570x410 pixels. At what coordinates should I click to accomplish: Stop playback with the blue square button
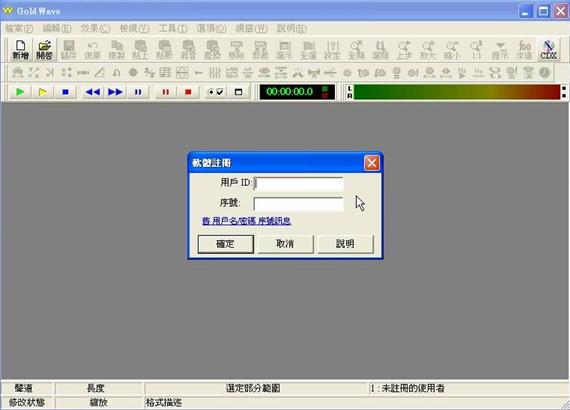[65, 92]
